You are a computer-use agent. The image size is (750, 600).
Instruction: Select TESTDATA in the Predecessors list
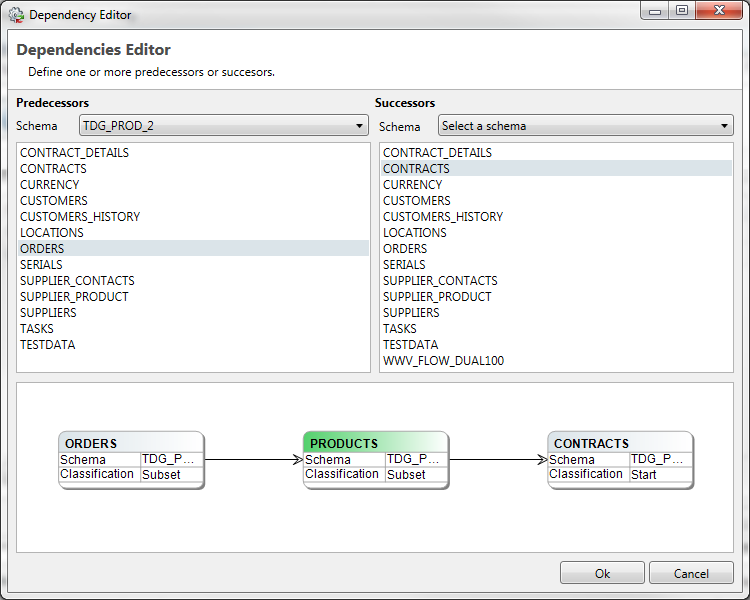pos(47,345)
